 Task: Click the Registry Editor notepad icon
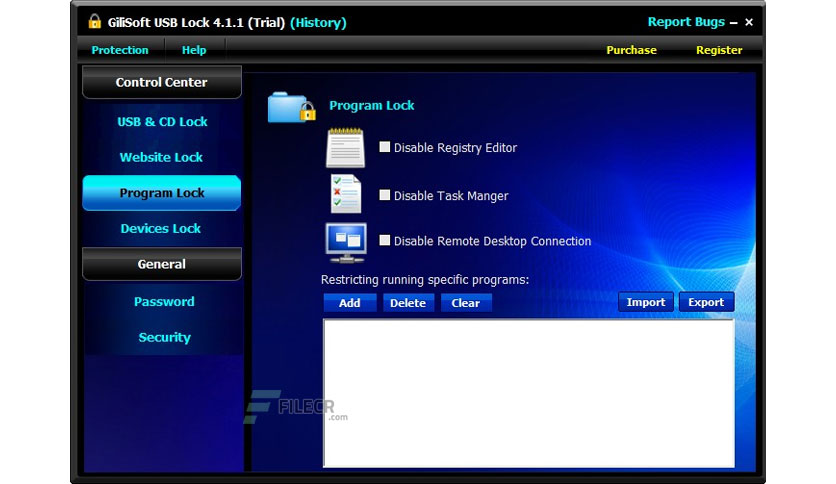pyautogui.click(x=345, y=148)
